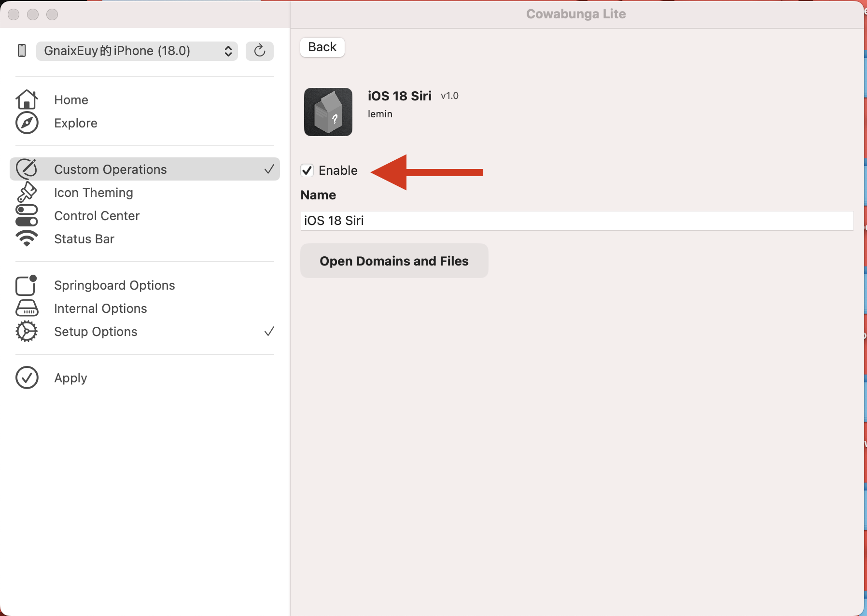Click Open Domains and Files button
This screenshot has width=867, height=616.
(394, 261)
